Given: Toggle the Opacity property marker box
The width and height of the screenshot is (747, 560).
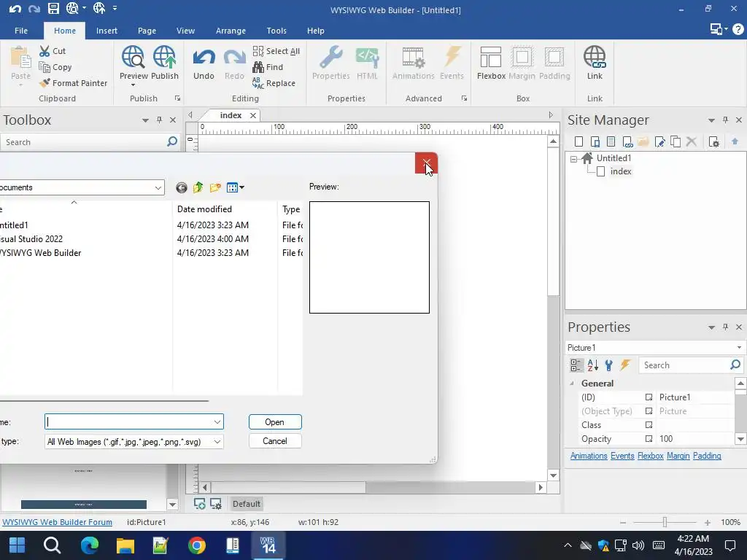Looking at the screenshot, I should 649,438.
